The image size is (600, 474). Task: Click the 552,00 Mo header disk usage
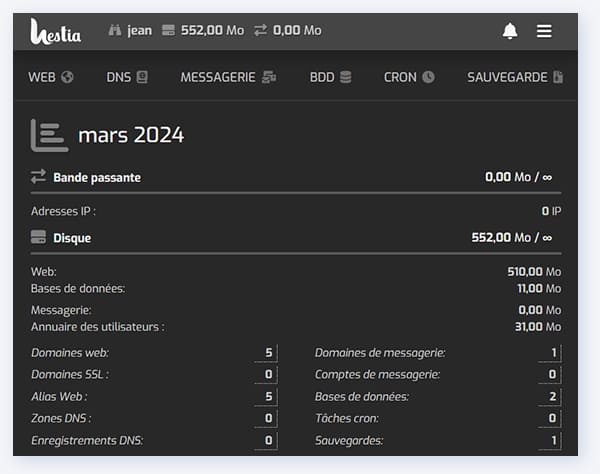coord(212,30)
